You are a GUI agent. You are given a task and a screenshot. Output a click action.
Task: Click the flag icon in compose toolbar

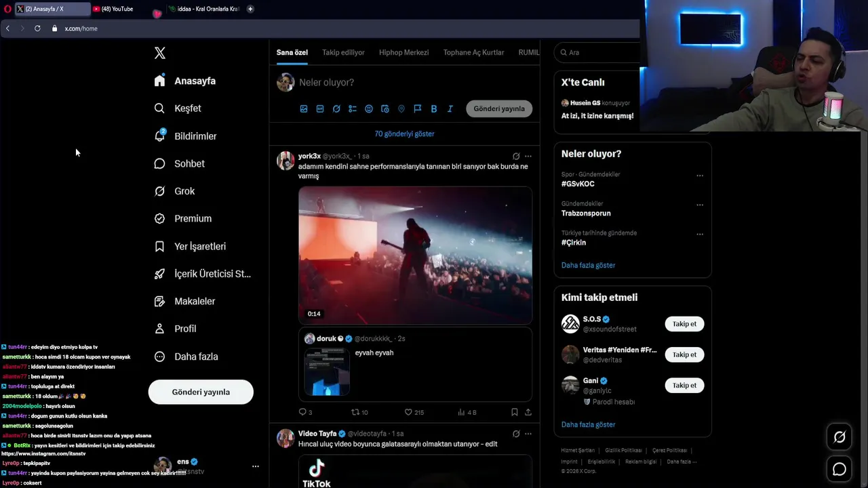coord(418,108)
